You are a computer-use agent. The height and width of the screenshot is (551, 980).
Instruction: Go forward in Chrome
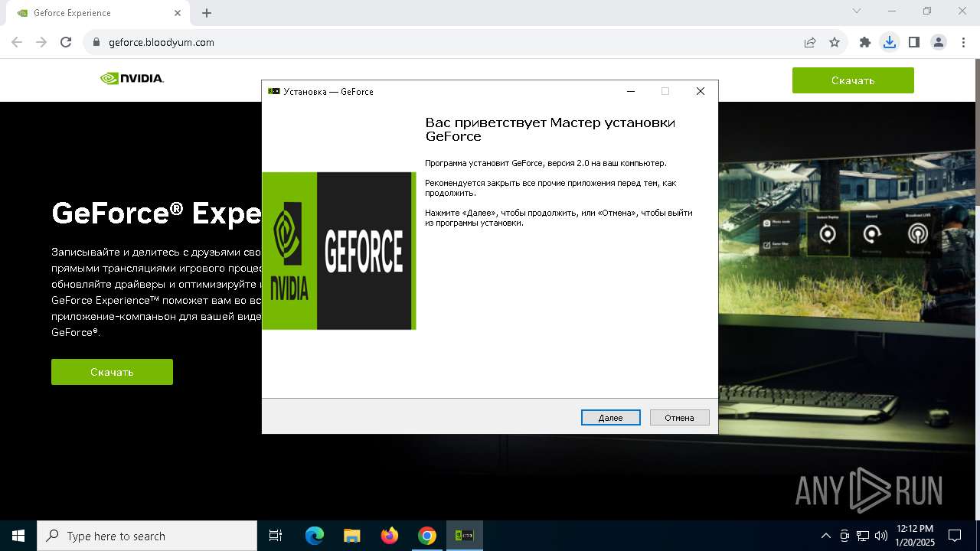pos(41,42)
